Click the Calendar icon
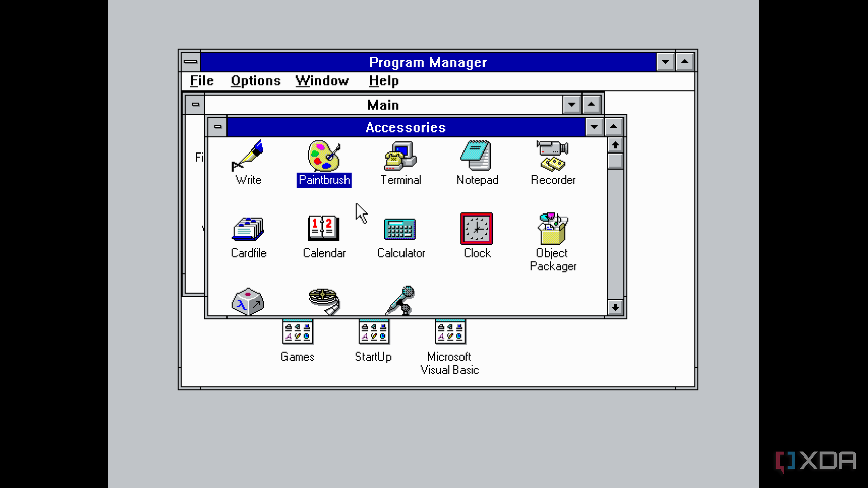Viewport: 868px width, 488px height. 324,228
